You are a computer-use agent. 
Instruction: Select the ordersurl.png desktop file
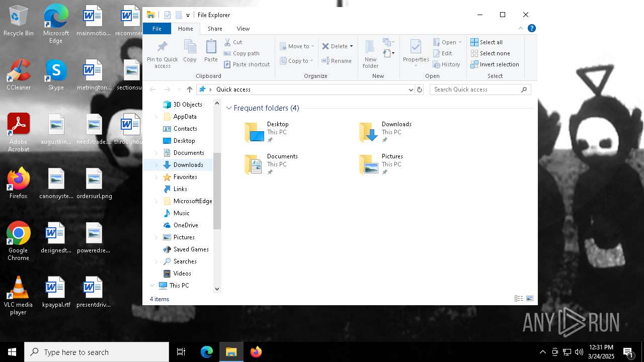[x=94, y=184]
